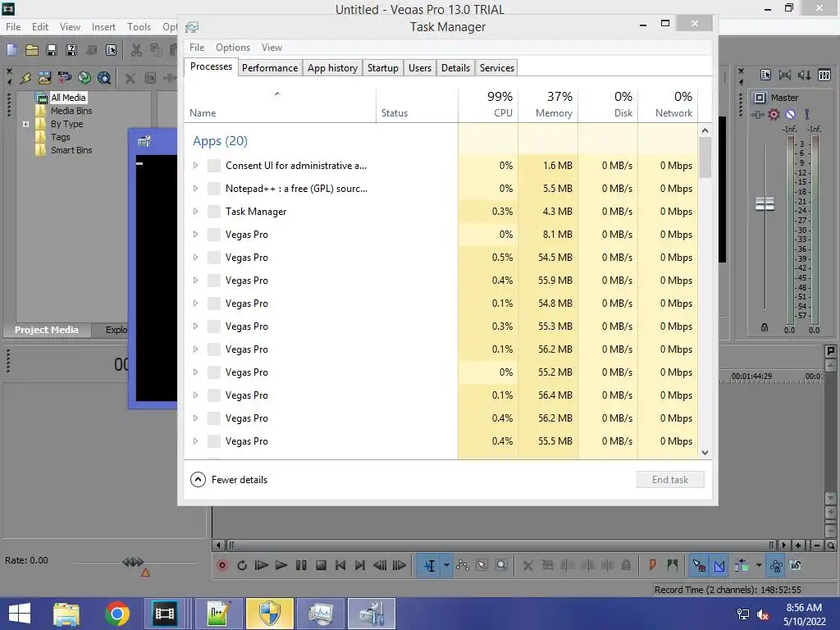Screen dimensions: 840x630
Task: Select the Normal Edit tool in Vegas
Action: click(x=430, y=565)
